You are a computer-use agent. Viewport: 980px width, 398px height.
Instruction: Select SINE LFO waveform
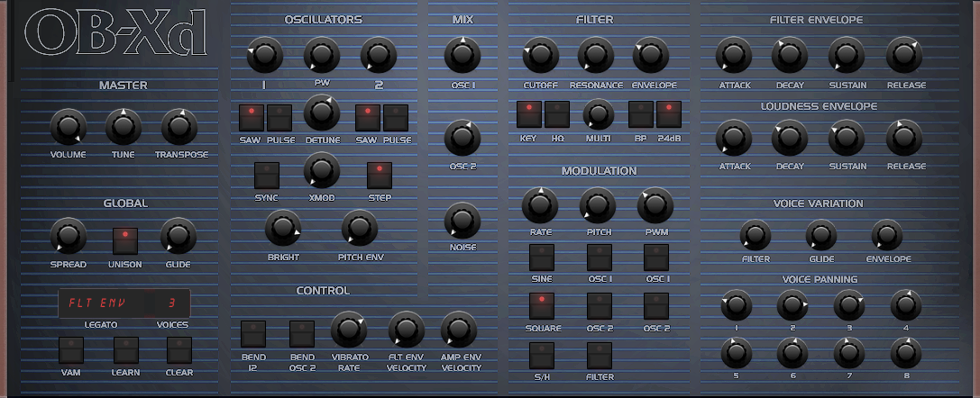(541, 257)
